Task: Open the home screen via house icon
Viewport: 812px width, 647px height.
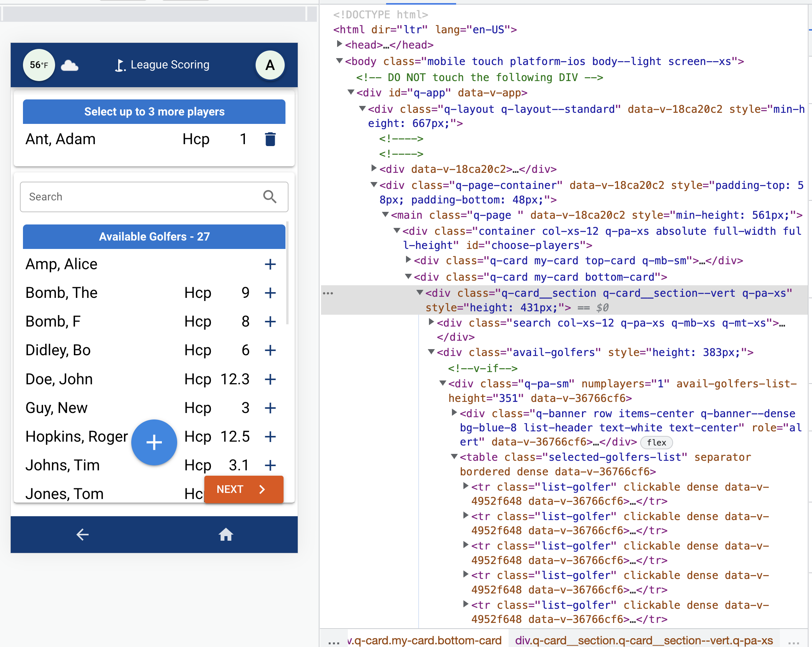Action: pyautogui.click(x=226, y=535)
